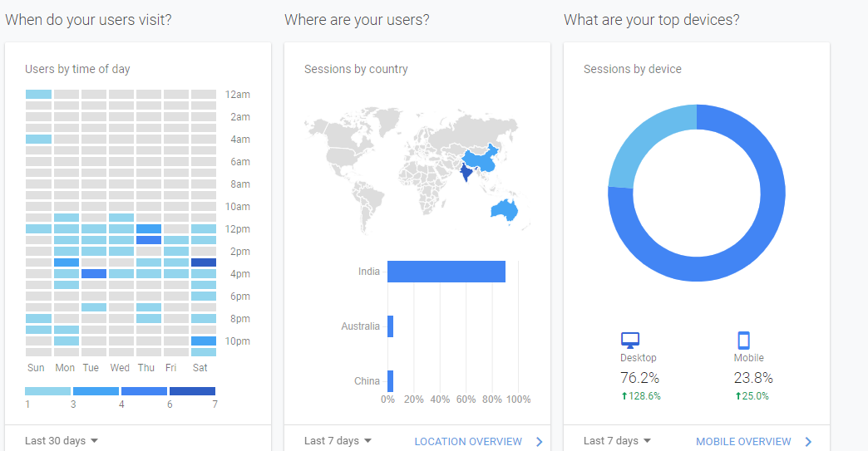Click Australia on the world map
This screenshot has height=451, width=868.
504,210
